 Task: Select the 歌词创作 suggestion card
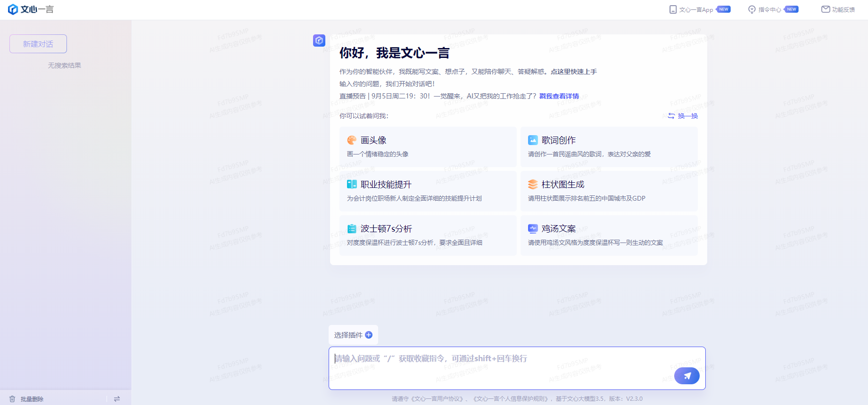[x=609, y=147]
